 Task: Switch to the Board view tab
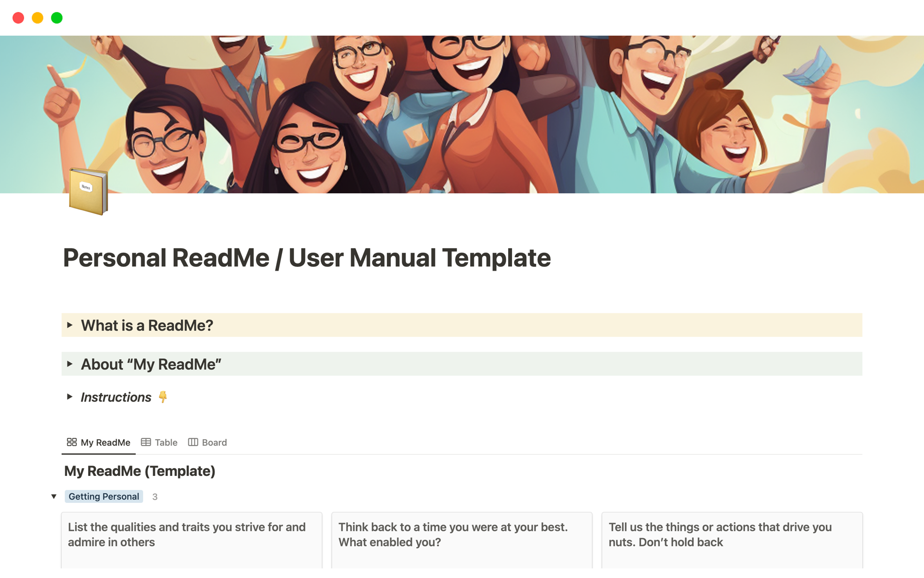click(214, 442)
